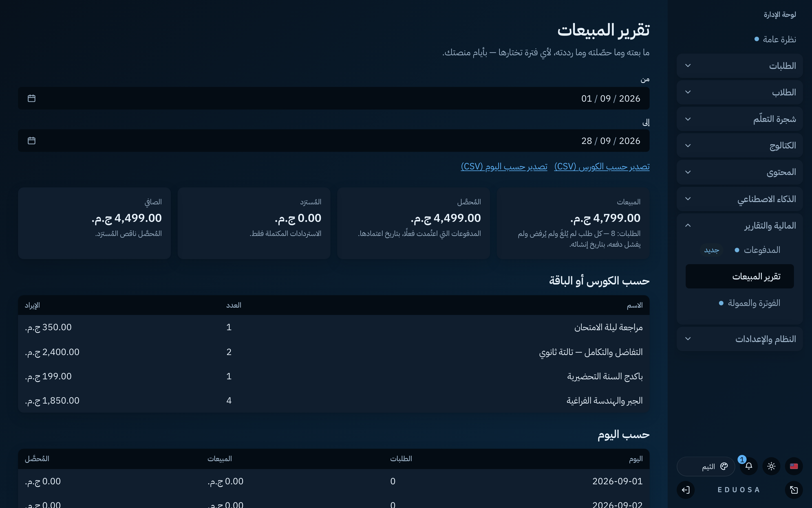Click the إلى date field 28/09/2026

point(334,141)
